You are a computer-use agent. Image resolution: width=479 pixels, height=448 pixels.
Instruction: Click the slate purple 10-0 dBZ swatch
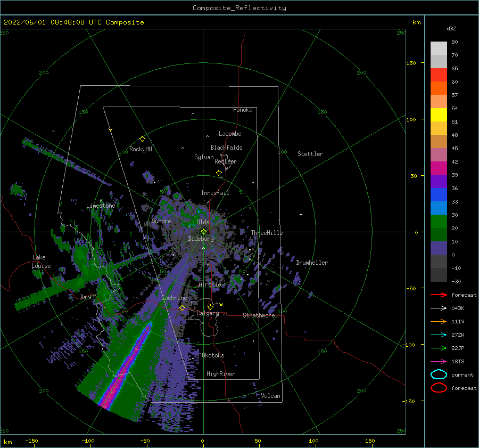(x=439, y=248)
